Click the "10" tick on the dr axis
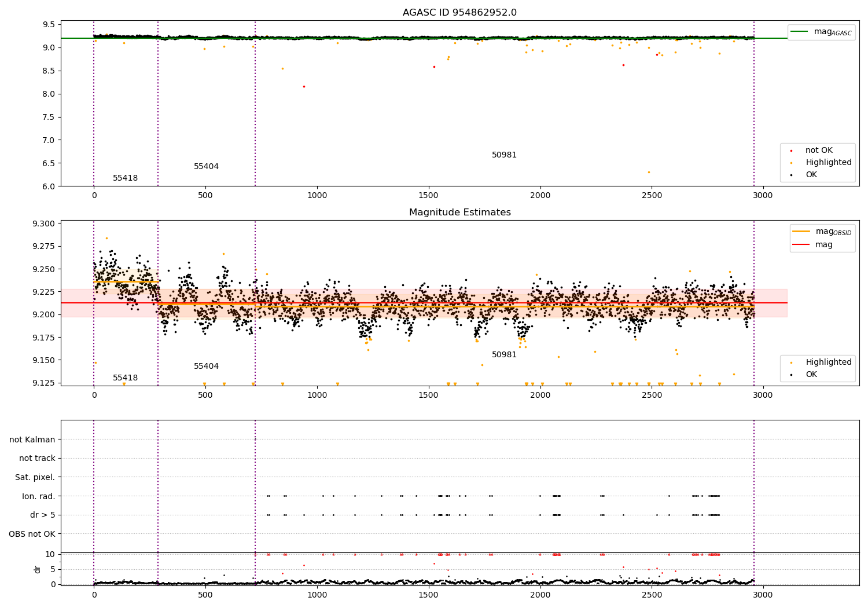 pos(50,554)
